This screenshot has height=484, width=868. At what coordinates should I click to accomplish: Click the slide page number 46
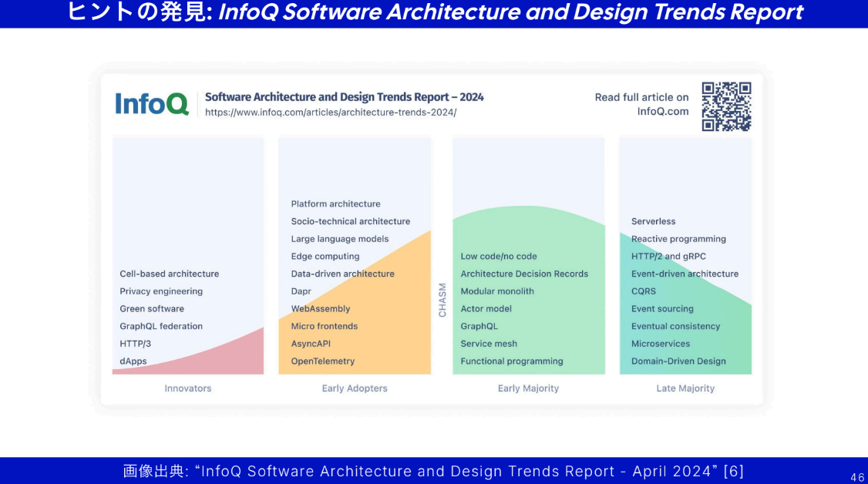[857, 478]
